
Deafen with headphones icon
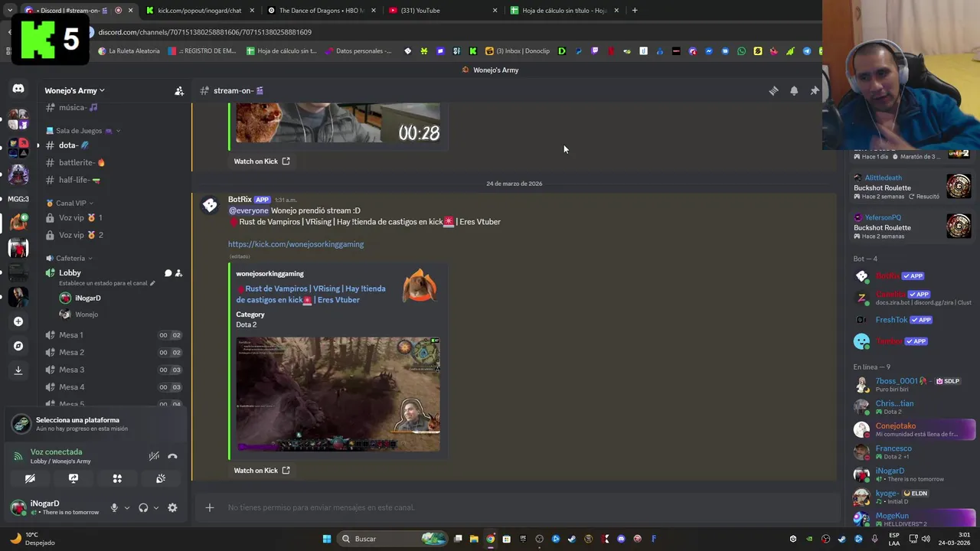(x=143, y=507)
